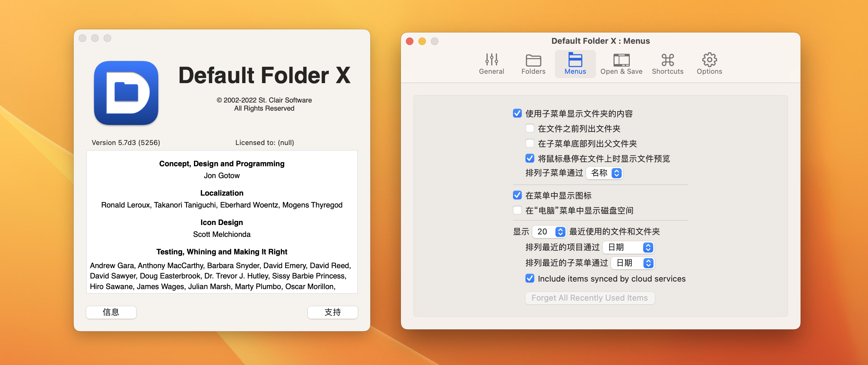Open the 排列最近的子菜单通过 日期 dropdown

[633, 263]
